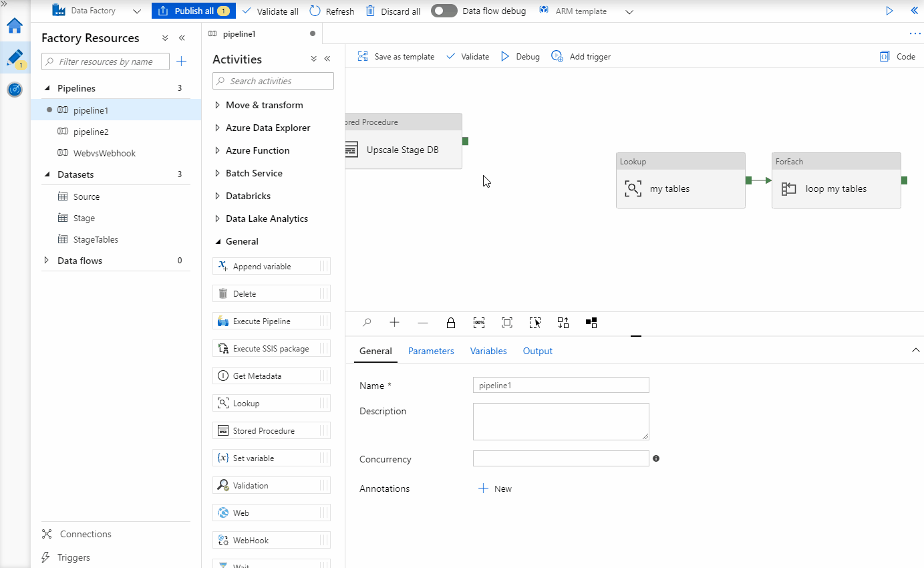Lock the pipeline canvas

[451, 322]
